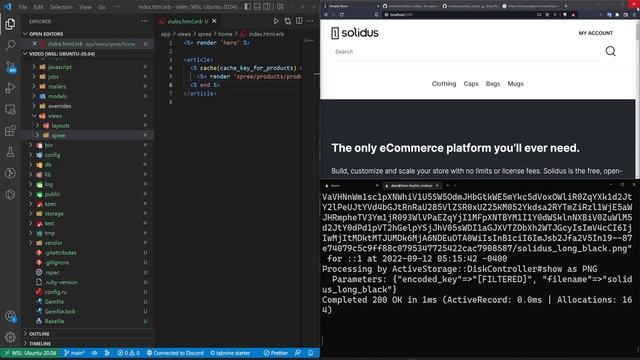Open Explorer panel views and more actions
Viewport: 640px width, 360px height.
point(144,21)
